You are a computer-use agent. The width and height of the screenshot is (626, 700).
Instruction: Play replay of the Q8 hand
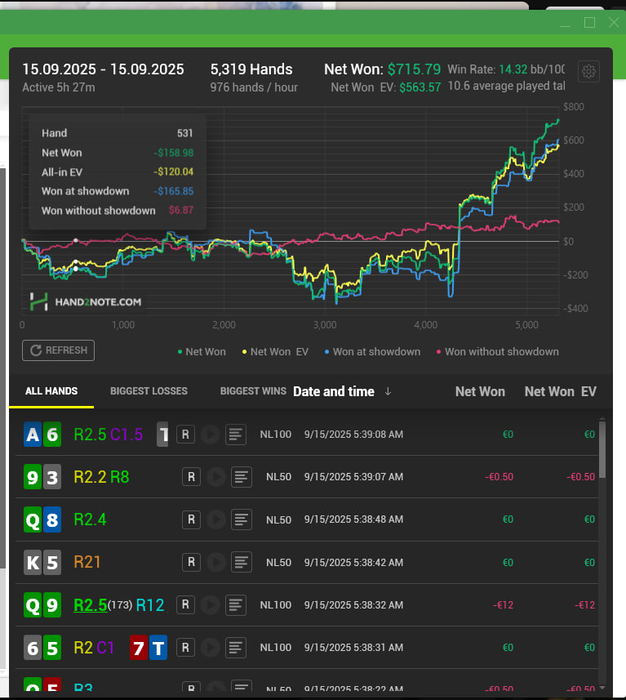216,520
